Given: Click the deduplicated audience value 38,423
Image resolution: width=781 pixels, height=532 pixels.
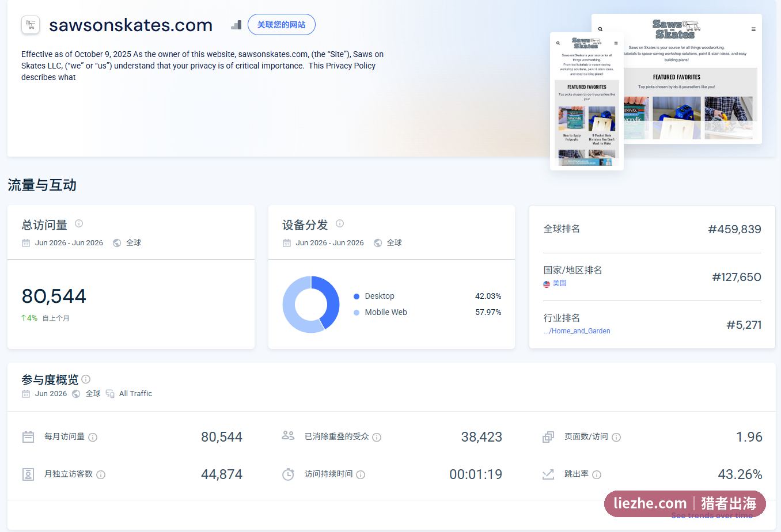Looking at the screenshot, I should pyautogui.click(x=482, y=437).
